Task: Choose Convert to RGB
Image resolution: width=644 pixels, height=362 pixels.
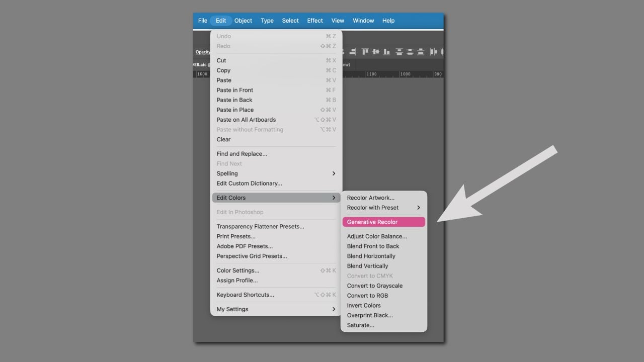Action: pyautogui.click(x=384, y=296)
